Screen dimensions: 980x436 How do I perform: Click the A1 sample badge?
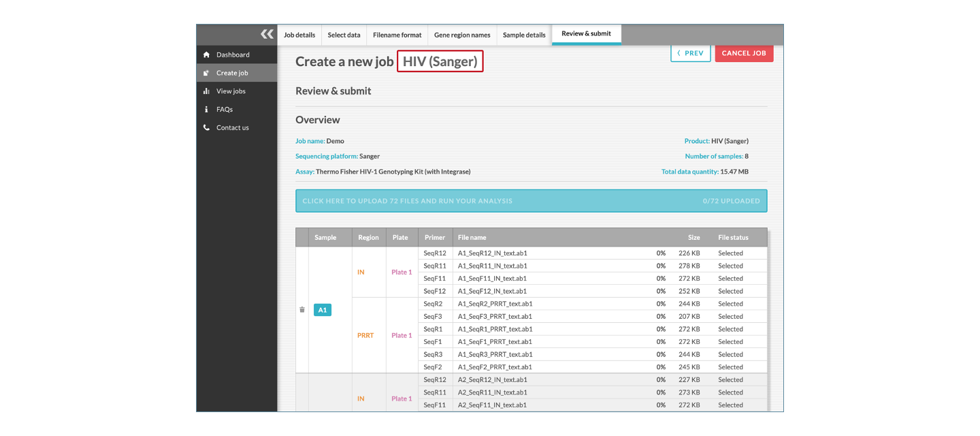[323, 310]
